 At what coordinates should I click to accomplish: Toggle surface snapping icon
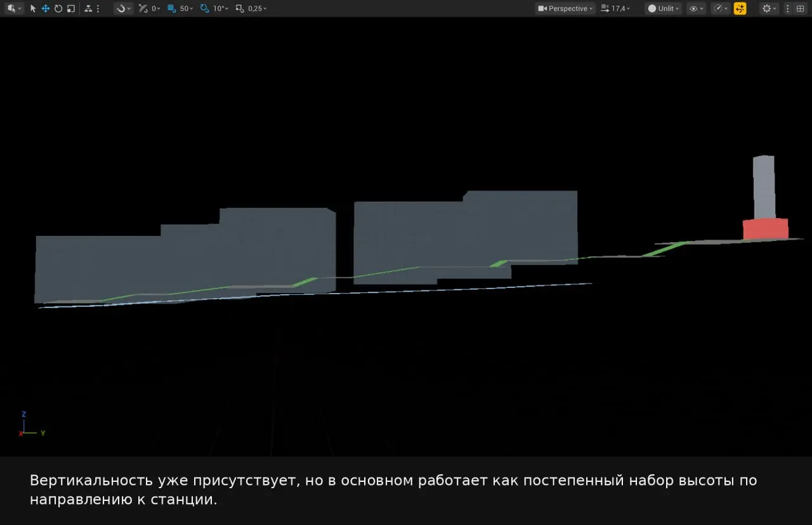(x=143, y=8)
